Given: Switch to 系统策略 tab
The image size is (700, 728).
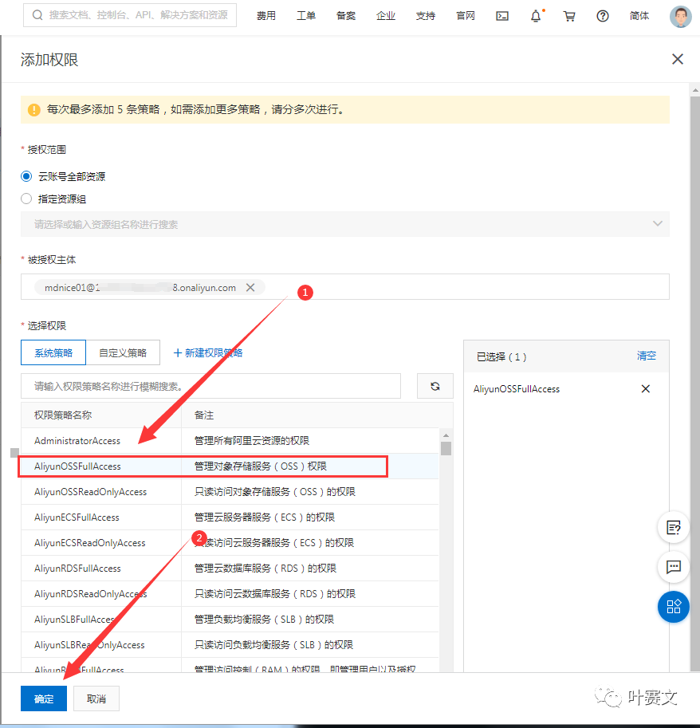Looking at the screenshot, I should [53, 353].
